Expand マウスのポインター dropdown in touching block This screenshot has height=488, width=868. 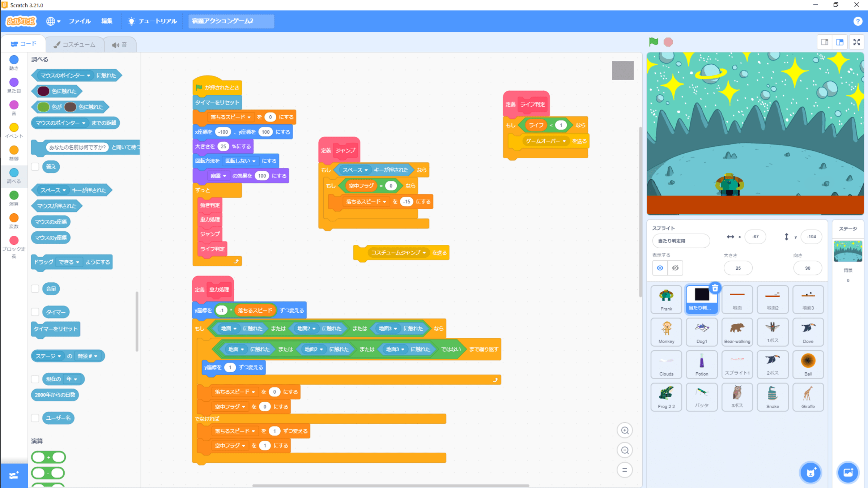(89, 75)
